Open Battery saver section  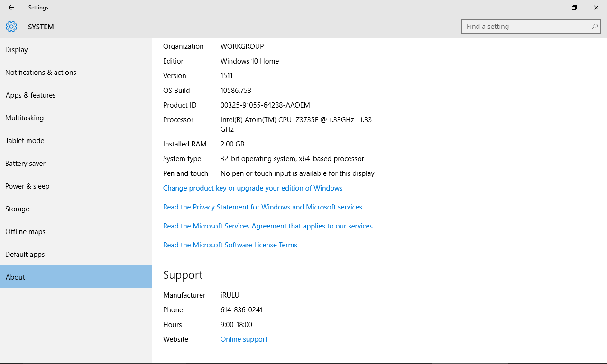tap(26, 164)
